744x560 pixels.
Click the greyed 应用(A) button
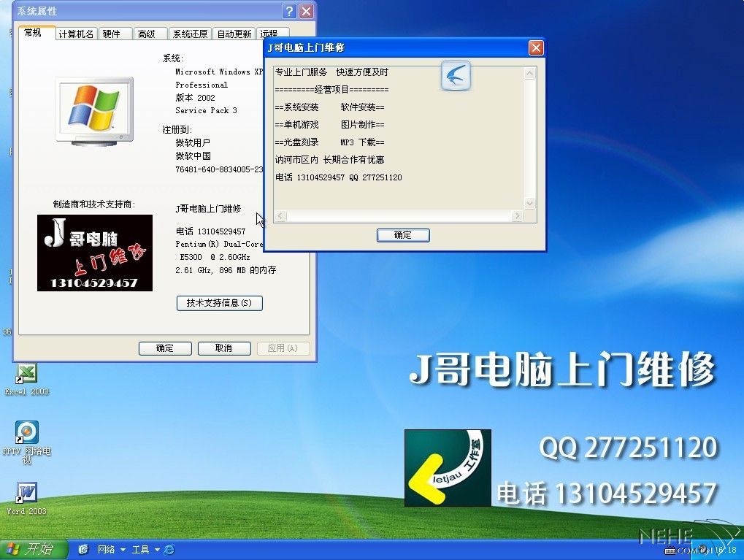(x=283, y=348)
